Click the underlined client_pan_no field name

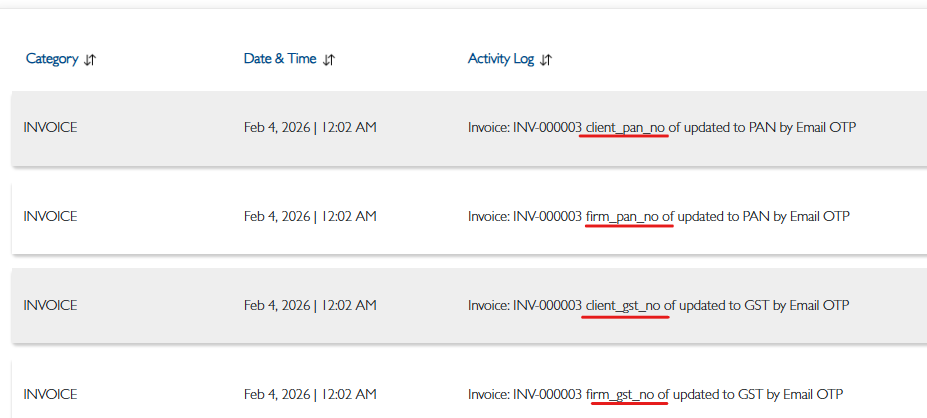624,128
